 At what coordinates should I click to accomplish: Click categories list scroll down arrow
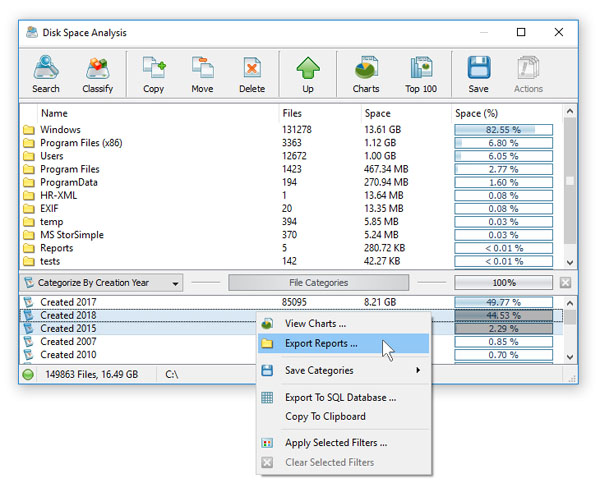[570, 357]
